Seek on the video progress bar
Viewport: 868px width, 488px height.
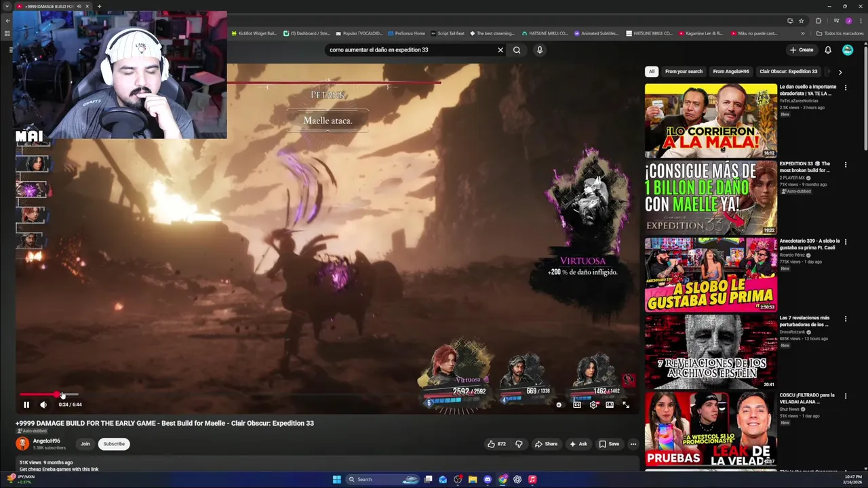49,394
